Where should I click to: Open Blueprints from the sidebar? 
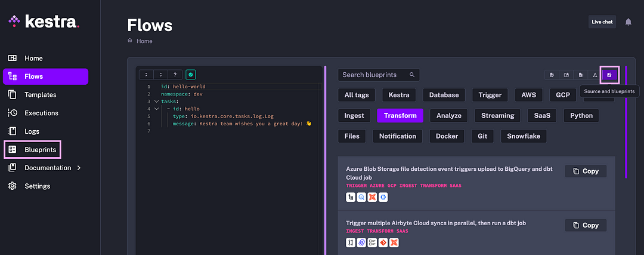41,149
